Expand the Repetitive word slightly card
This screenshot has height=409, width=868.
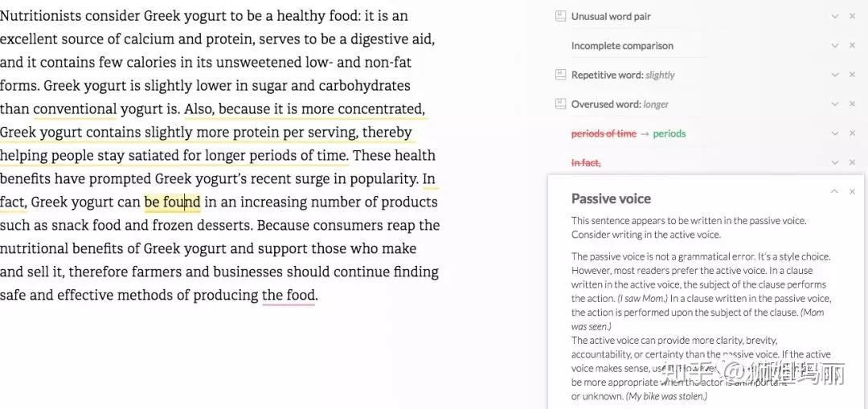834,75
